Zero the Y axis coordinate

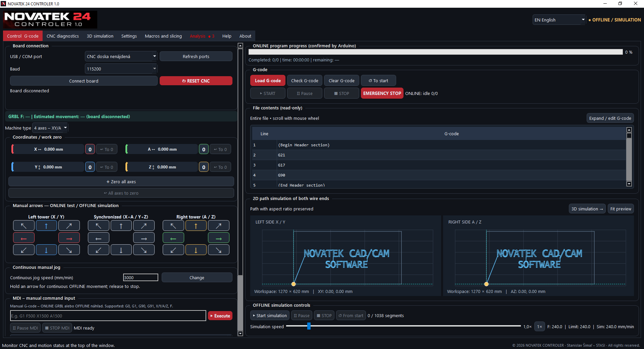tap(90, 167)
